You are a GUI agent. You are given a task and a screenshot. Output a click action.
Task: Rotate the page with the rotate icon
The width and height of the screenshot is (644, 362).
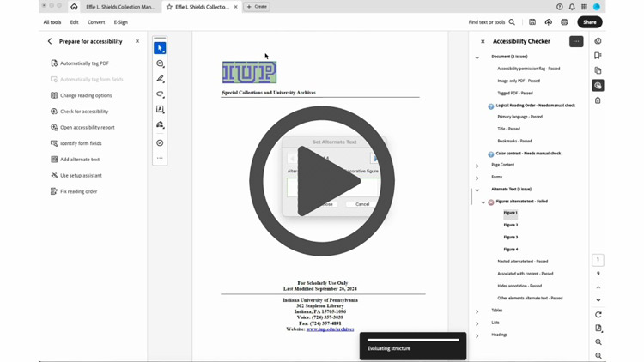tap(598, 315)
